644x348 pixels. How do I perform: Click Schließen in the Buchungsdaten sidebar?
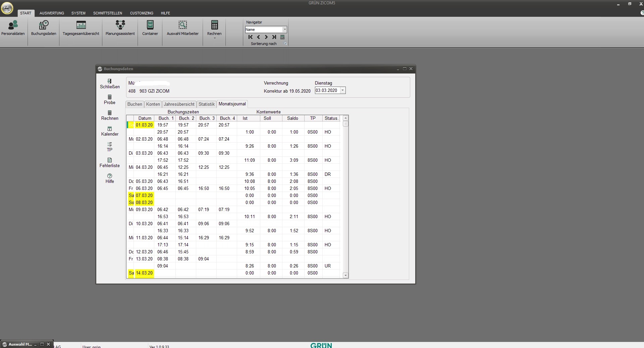pos(110,84)
